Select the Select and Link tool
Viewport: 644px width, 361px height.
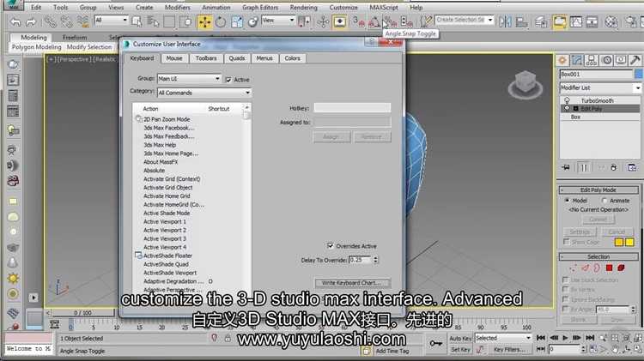tap(50, 21)
